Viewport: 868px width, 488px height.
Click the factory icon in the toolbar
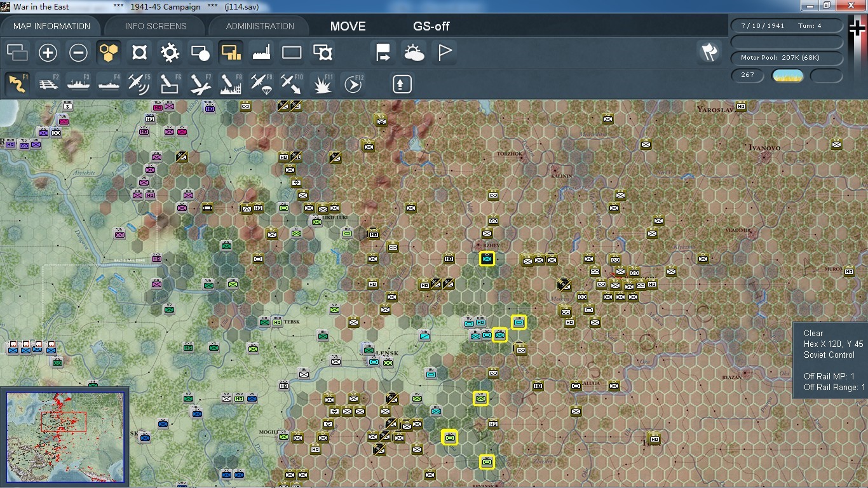coord(261,53)
